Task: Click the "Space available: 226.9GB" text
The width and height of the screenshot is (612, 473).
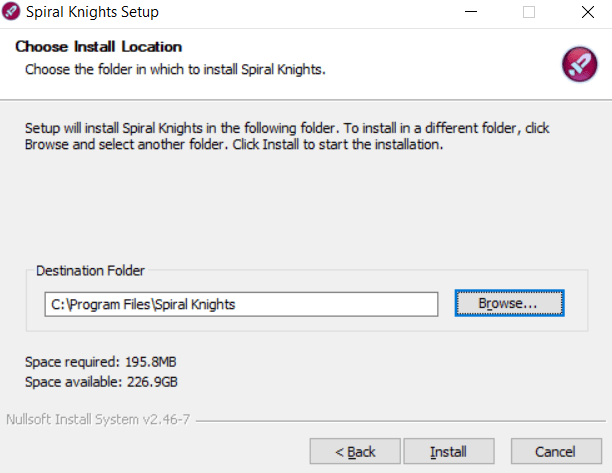Action: [x=101, y=382]
